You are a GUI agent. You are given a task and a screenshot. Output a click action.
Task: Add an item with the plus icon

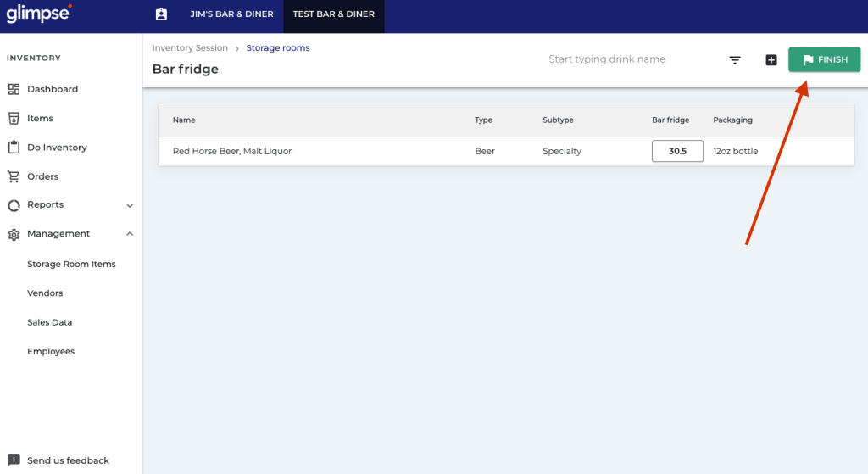click(x=771, y=60)
